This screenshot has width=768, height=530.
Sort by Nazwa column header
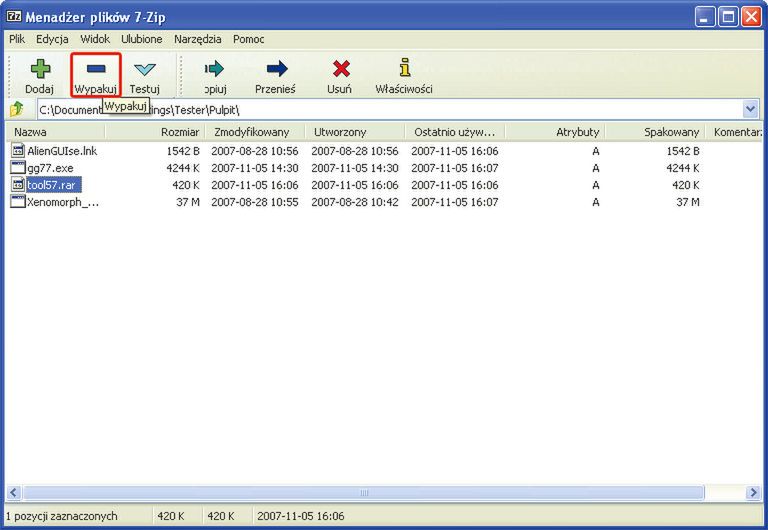point(55,132)
